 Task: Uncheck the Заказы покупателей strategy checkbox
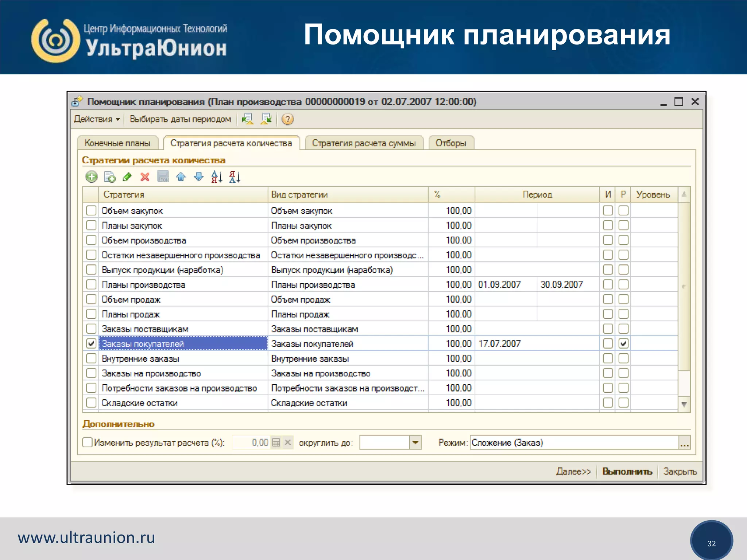[91, 343]
